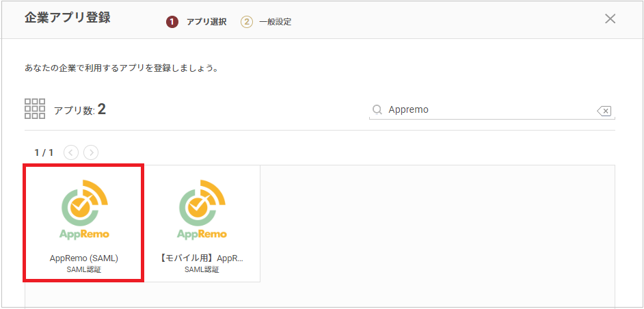Screen dimensions: 644x309
Task: Select step 2 一般設定
Action: (x=266, y=22)
